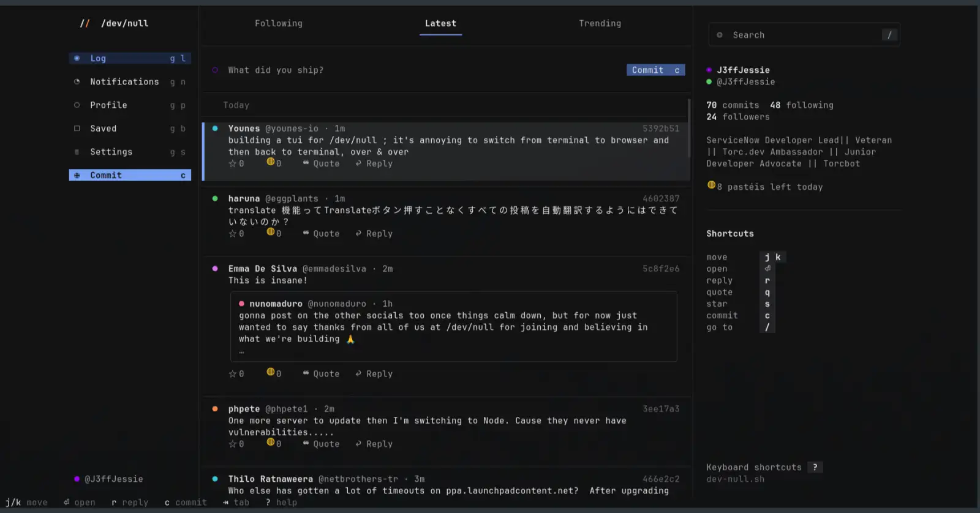This screenshot has width=980, height=513.
Task: Switch to the Latest tab
Action: 441,23
